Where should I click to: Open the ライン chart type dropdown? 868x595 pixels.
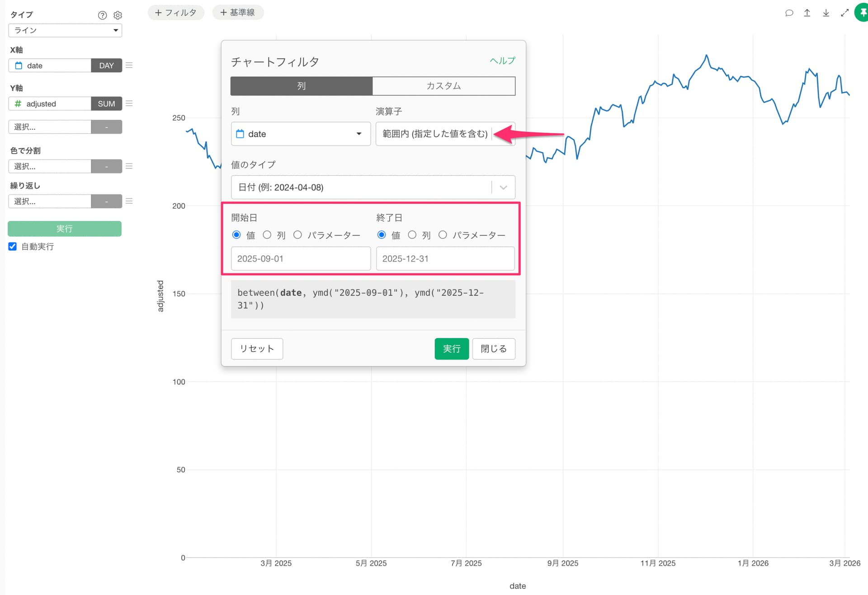65,30
